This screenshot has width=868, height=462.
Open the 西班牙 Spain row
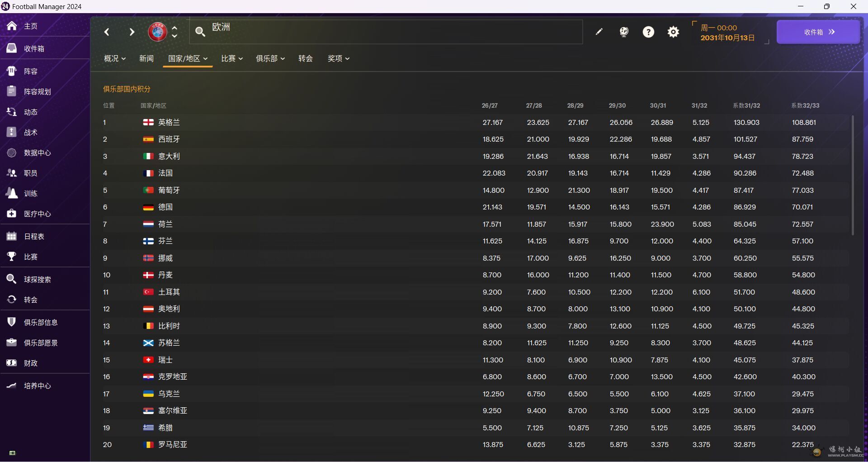pyautogui.click(x=475, y=139)
